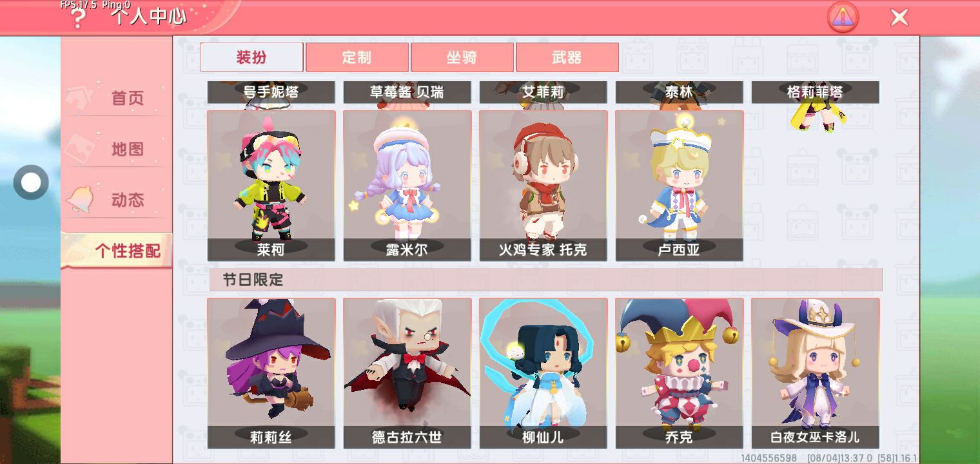Open the 坐骑 tab
This screenshot has height=464, width=980.
click(x=462, y=57)
